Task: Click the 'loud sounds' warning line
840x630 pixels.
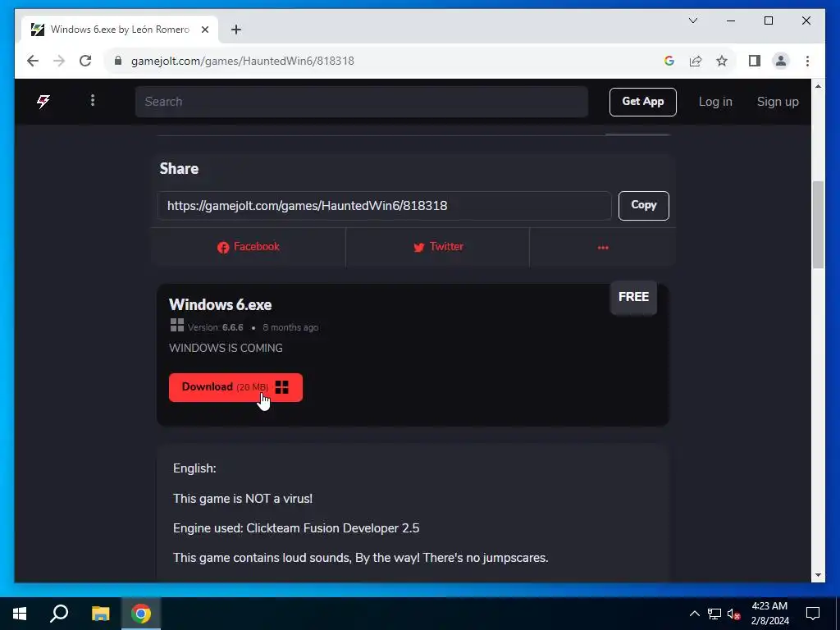Action: tap(361, 558)
